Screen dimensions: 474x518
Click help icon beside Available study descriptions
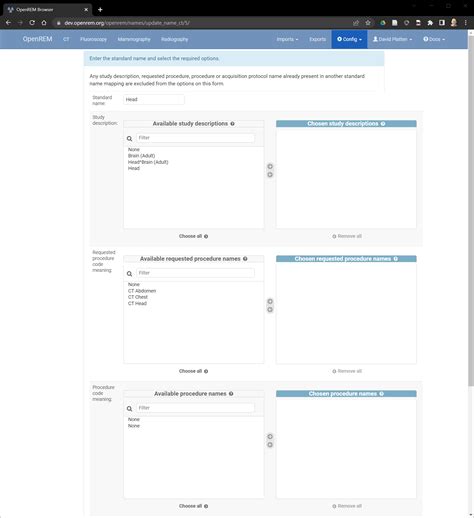point(232,124)
